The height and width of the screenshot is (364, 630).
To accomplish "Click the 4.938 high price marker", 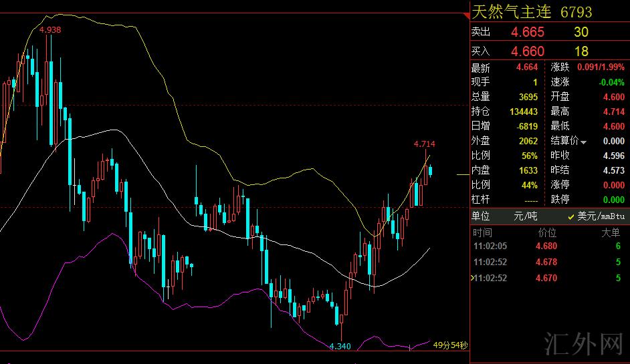I will pos(50,29).
